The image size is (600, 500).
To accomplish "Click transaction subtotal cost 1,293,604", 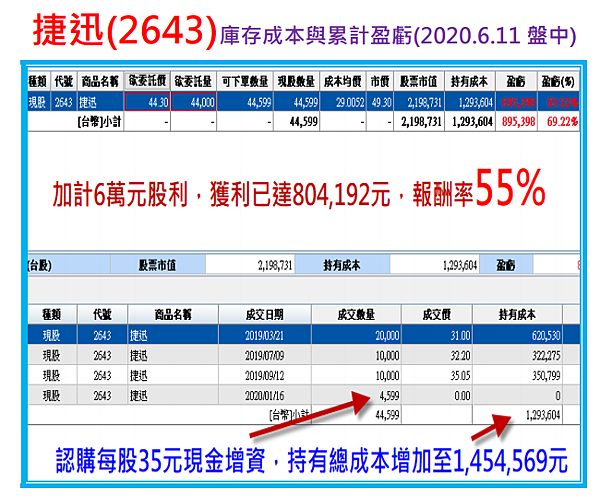I will 543,415.
